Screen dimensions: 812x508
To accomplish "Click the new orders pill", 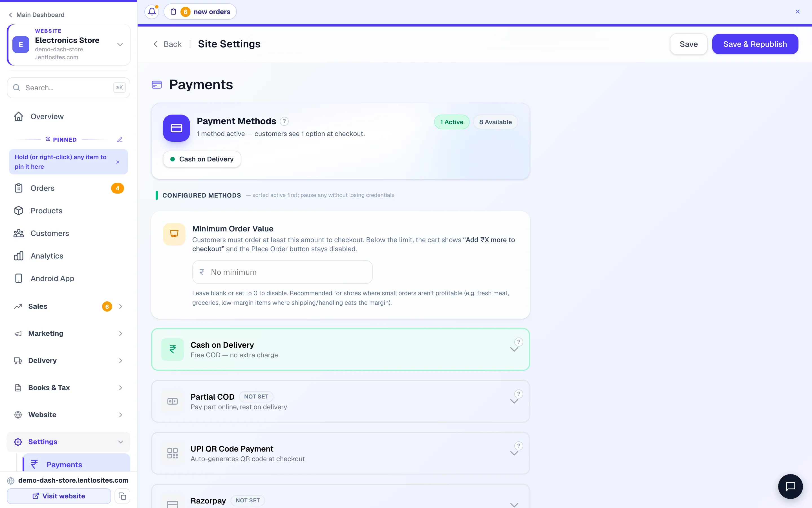I will tap(200, 12).
